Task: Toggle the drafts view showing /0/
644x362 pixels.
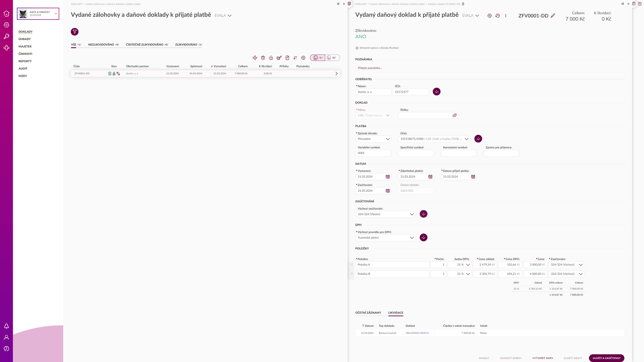Action: point(332,58)
